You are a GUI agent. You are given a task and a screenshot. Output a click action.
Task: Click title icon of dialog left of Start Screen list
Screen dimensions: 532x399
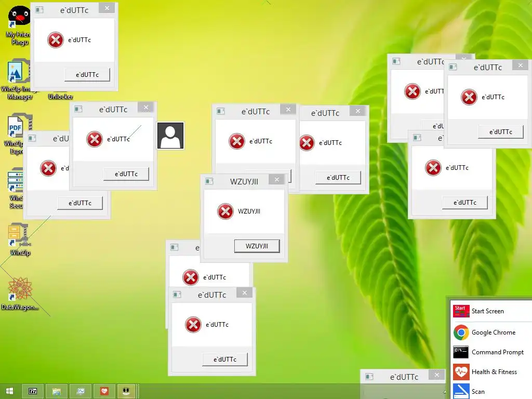[369, 377]
